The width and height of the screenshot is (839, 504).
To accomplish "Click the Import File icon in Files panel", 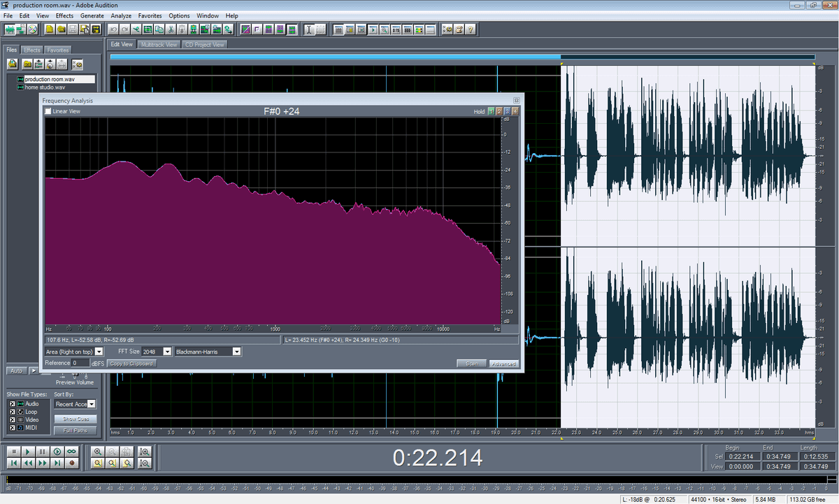I will coord(13,64).
